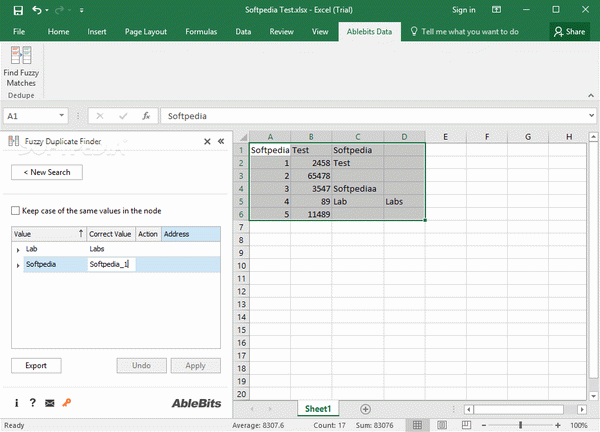The width and height of the screenshot is (600, 432).
Task: Select the Sheet1 tab
Action: 318,409
